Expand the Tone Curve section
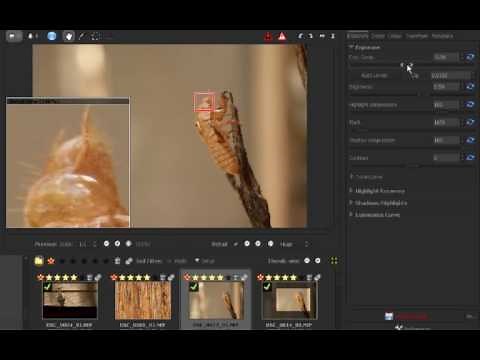 [366, 177]
